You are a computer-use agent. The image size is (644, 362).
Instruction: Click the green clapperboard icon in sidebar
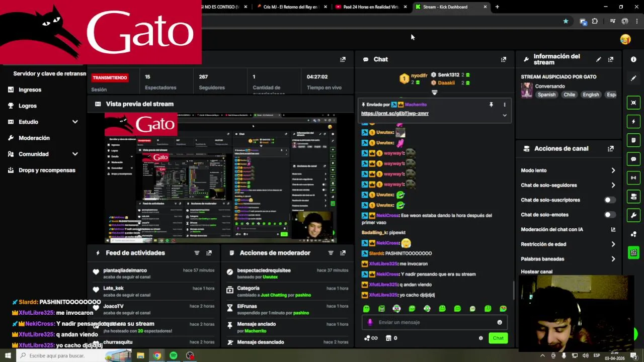(x=633, y=252)
